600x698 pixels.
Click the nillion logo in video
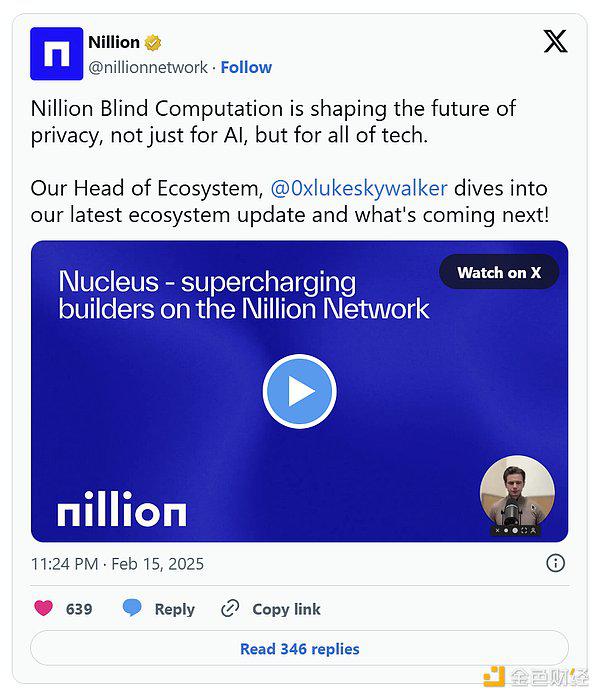click(x=122, y=508)
